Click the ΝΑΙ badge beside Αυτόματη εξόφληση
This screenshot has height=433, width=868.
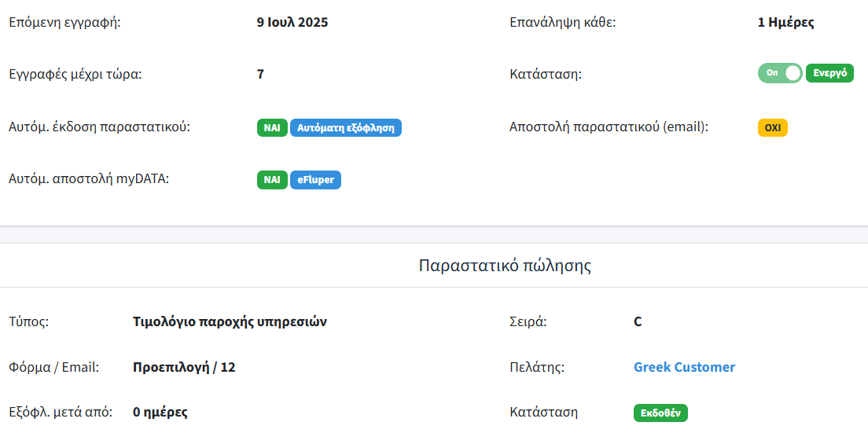(272, 127)
